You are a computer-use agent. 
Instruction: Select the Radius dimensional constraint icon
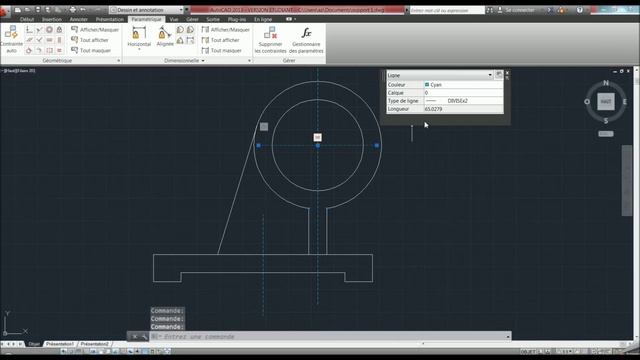[180, 29]
